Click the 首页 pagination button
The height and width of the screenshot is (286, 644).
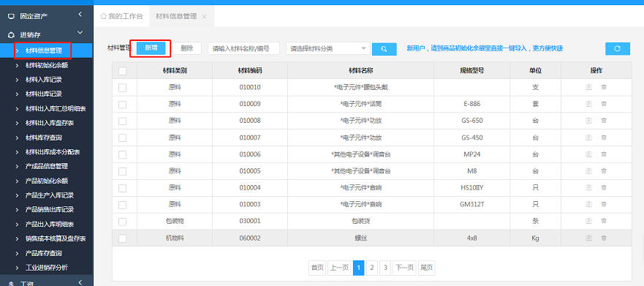pos(317,268)
